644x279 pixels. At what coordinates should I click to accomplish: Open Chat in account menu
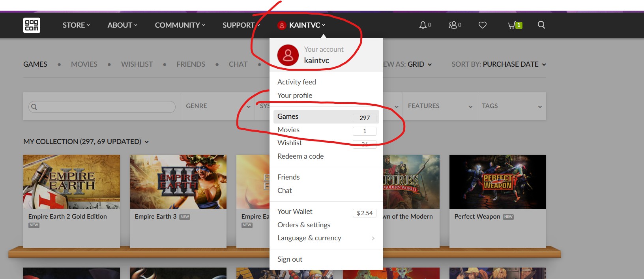coord(326,191)
